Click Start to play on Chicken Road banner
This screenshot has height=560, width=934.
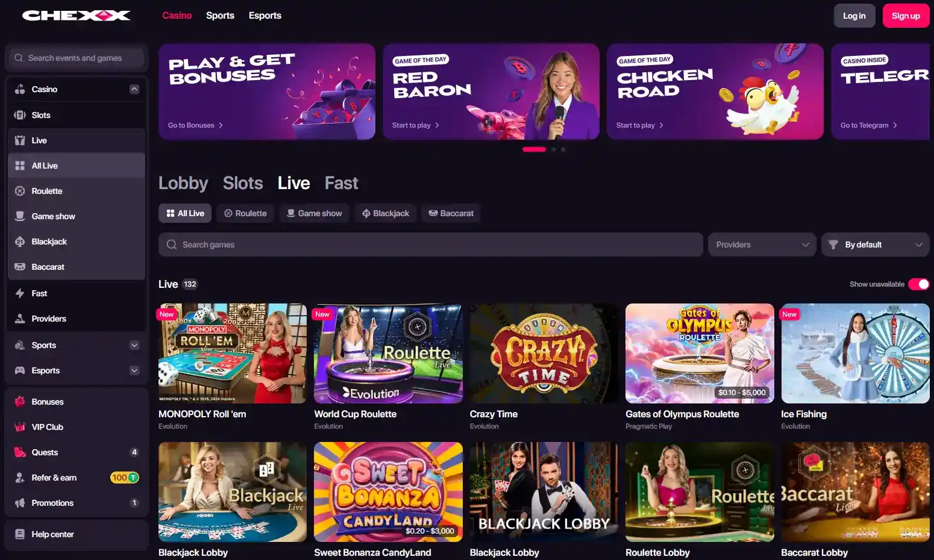[640, 125]
